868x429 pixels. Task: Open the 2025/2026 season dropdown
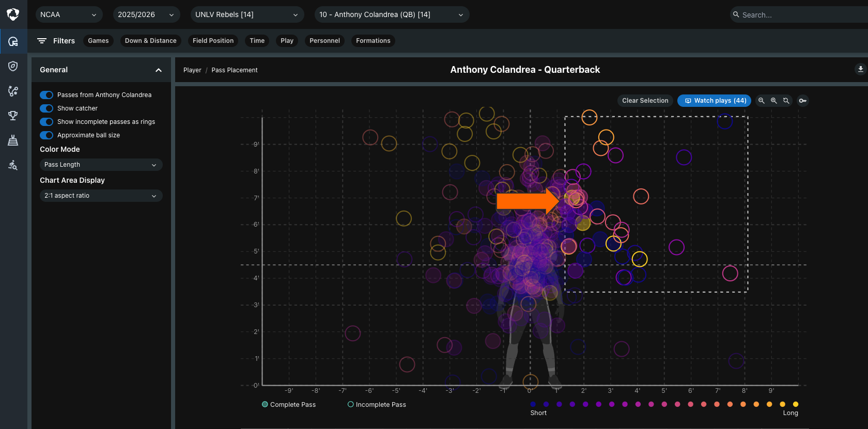[146, 14]
